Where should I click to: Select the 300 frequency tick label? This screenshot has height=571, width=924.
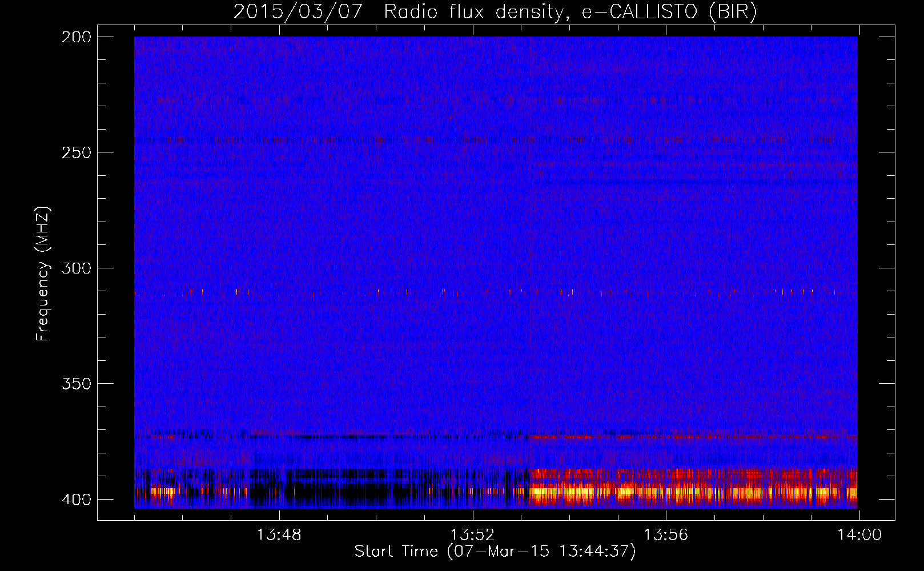tap(76, 268)
